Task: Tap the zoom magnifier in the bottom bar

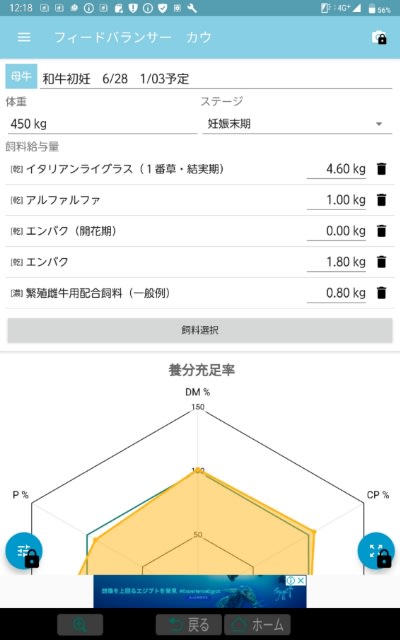Action: click(x=80, y=625)
